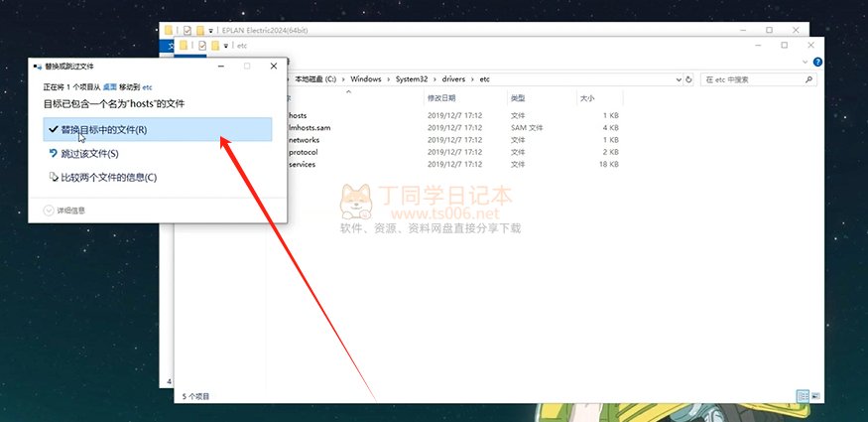868x422 pixels.
Task: Expand chevron after drivers in address path
Action: [472, 79]
